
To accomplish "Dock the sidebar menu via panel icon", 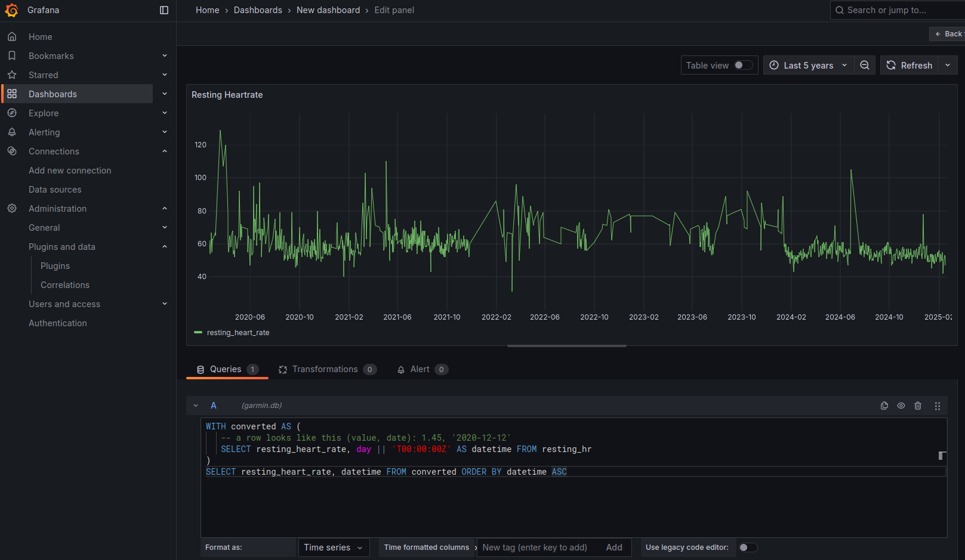I will coord(164,10).
